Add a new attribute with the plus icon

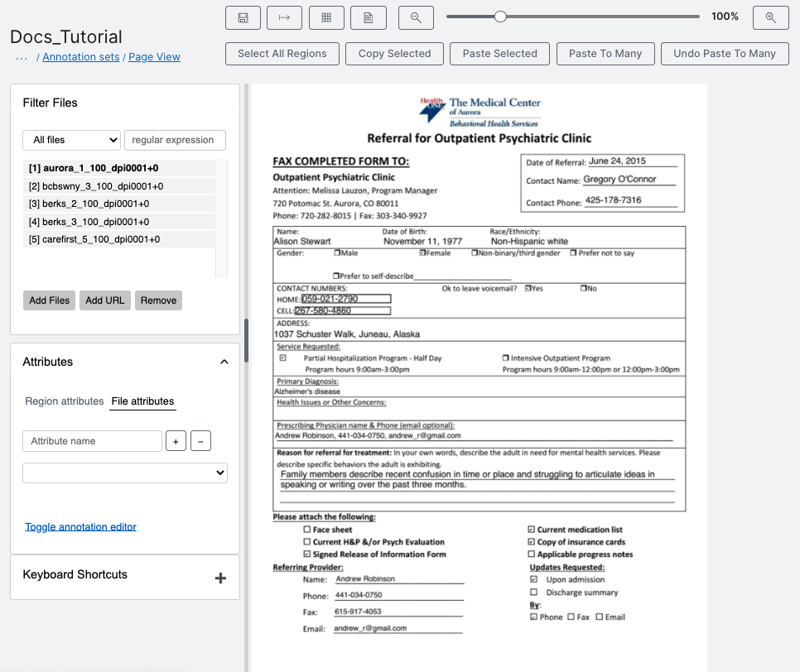pos(176,440)
